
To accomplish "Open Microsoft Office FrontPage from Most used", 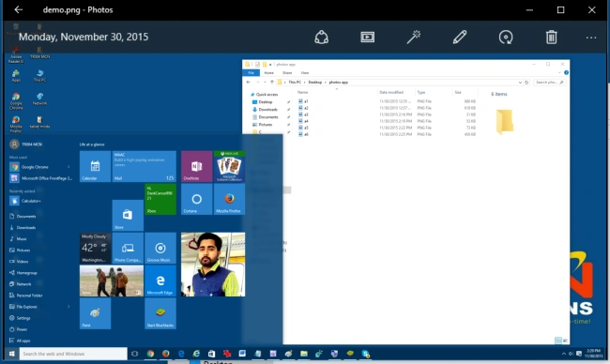I will pos(41,178).
